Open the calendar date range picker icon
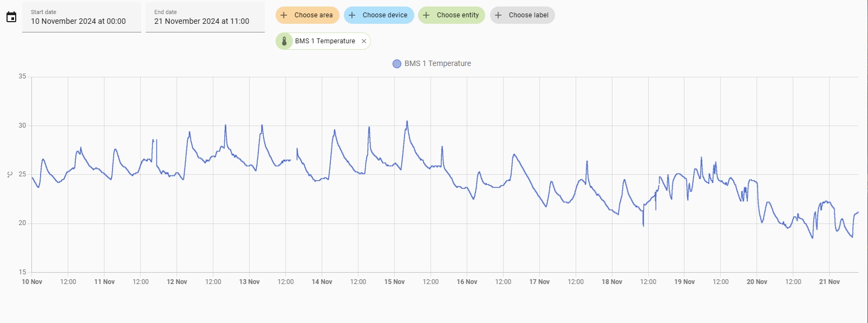The height and width of the screenshot is (323, 868). point(11,17)
